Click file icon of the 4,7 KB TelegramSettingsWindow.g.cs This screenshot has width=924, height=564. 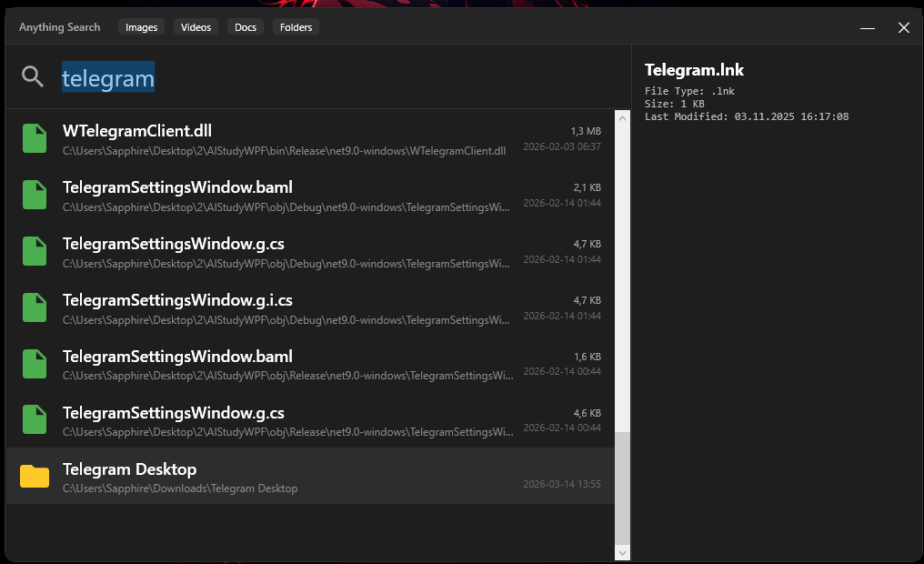coord(35,252)
